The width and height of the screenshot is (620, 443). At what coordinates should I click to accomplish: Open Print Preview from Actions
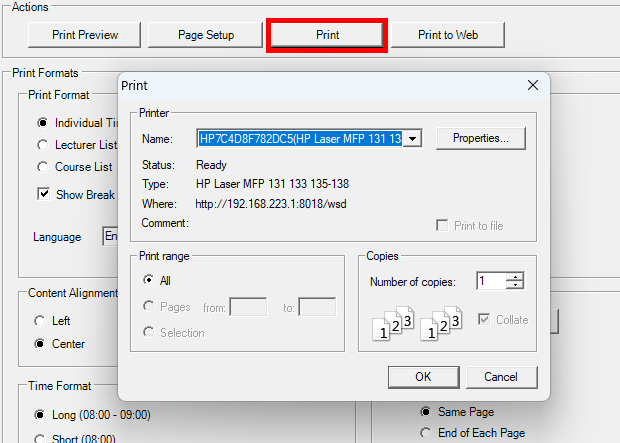click(85, 35)
